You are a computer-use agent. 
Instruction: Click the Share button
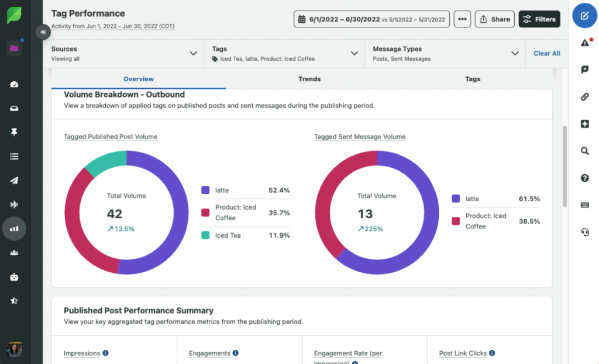[x=494, y=19]
